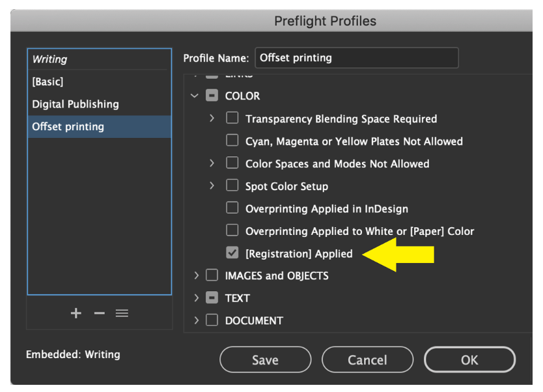Expand Color Spaces and Modes Not Allowed
543x392 pixels.
tap(212, 163)
